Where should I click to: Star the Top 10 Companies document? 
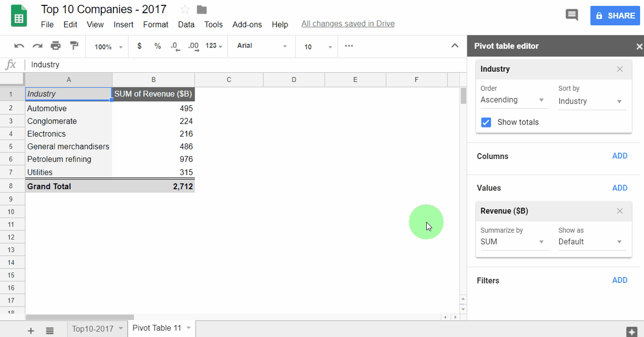coord(185,9)
